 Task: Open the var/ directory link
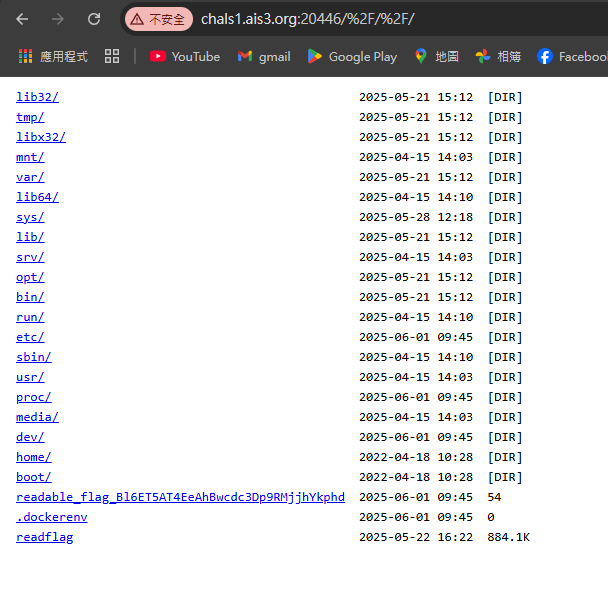click(x=30, y=177)
